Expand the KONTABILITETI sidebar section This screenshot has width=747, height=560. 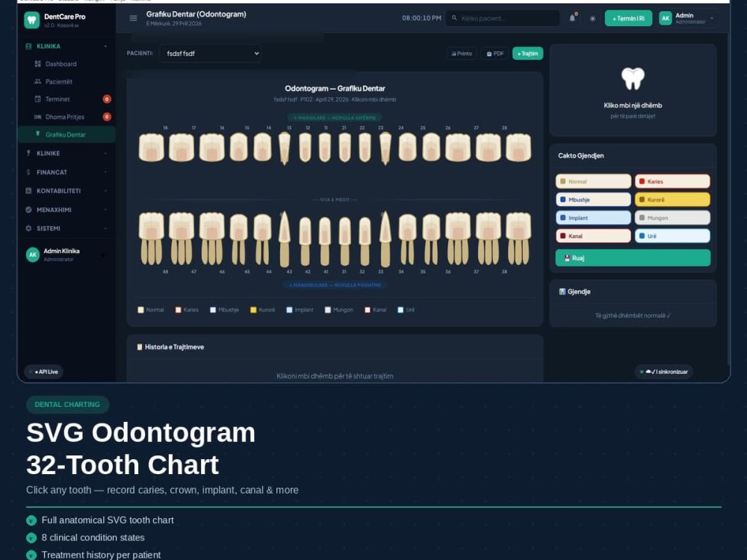[x=66, y=190]
